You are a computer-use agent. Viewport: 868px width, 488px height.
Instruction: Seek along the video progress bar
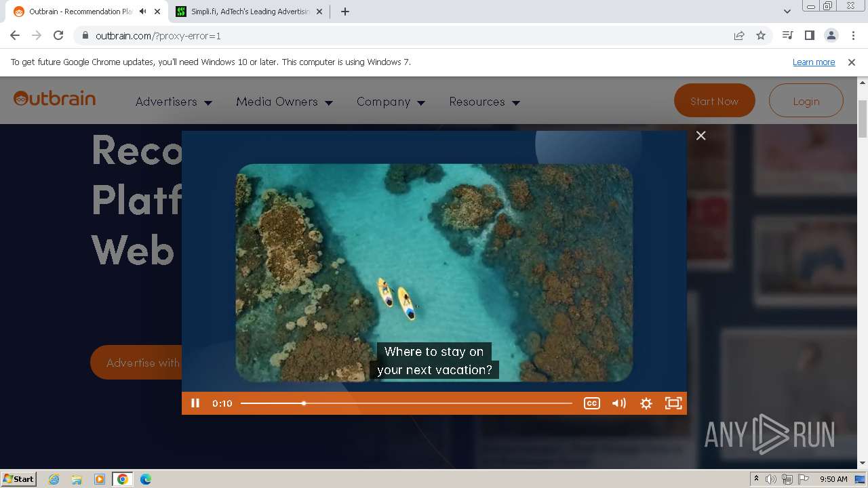(406, 403)
